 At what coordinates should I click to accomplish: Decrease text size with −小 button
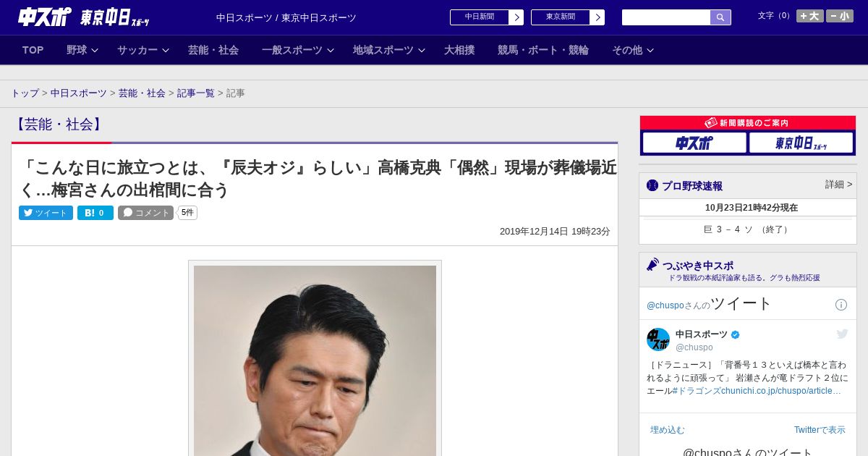[840, 16]
